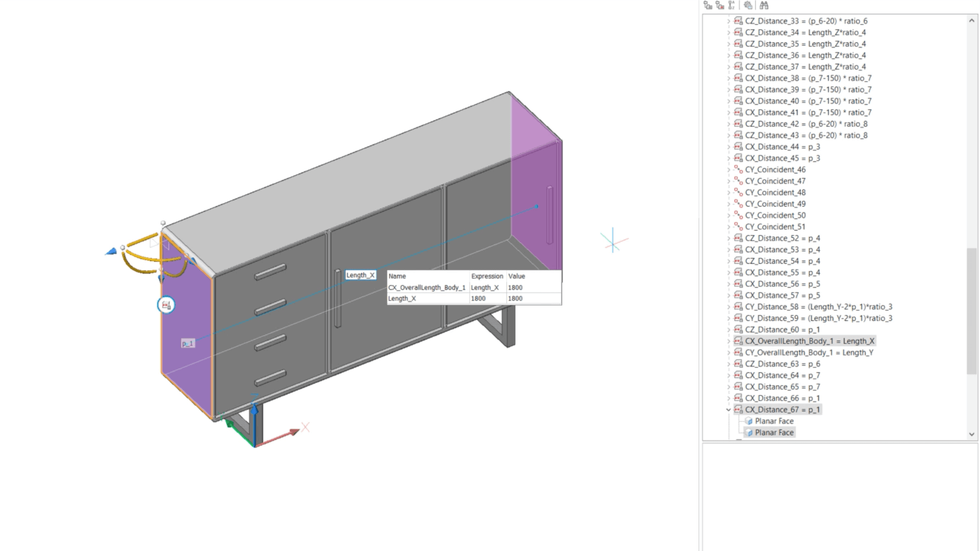Screen dimensions: 980x551
Task: Click the icon beside CZ_Distance_42
Action: tap(738, 124)
